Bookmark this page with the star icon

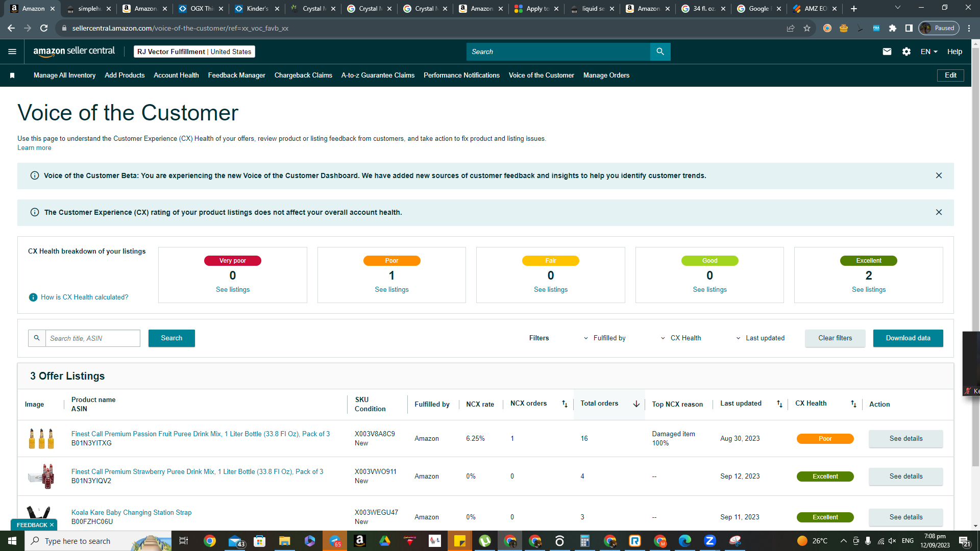(807, 28)
